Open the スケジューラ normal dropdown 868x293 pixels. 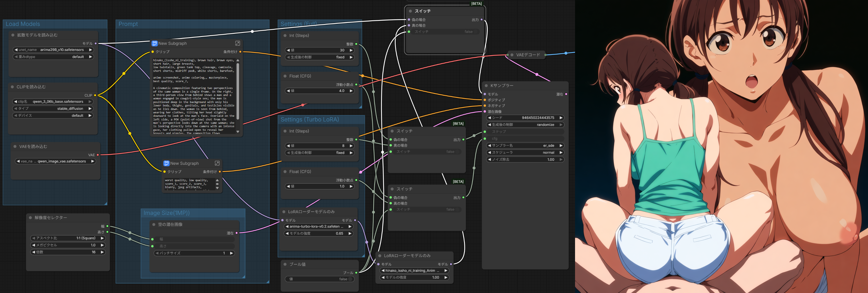[x=525, y=153]
